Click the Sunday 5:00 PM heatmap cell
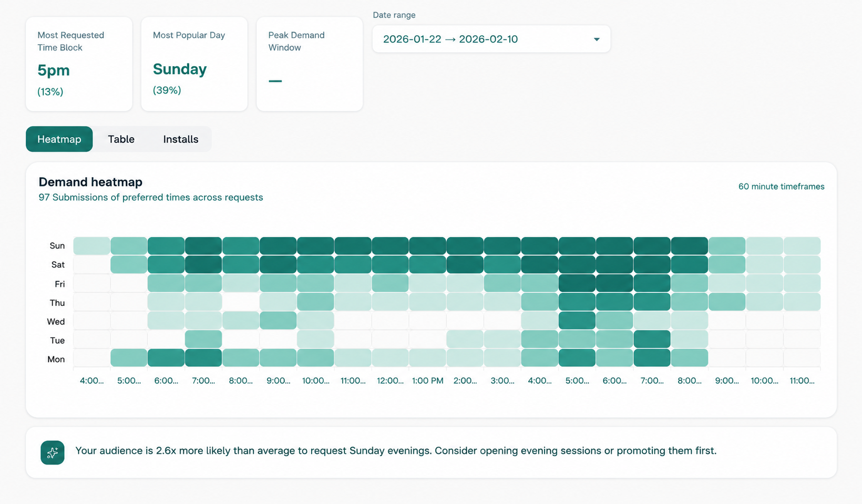 577,246
